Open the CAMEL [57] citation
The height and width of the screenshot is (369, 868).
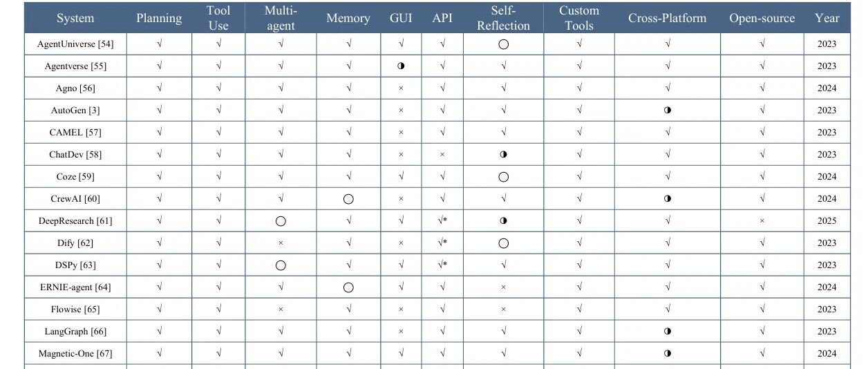click(x=75, y=133)
